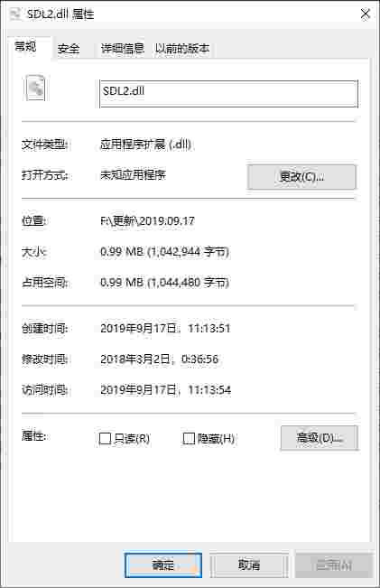This screenshot has height=588, width=380.
Task: Confirm with the 确定 button
Action: [x=163, y=565]
